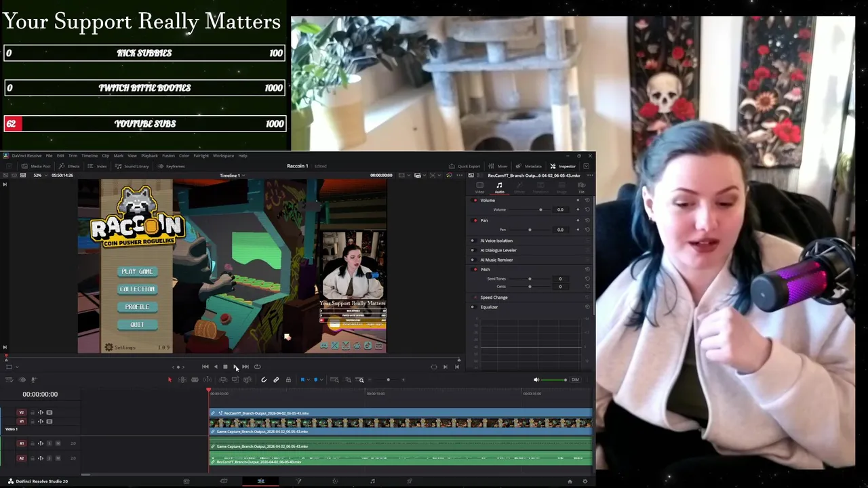Toggle the Pan section enable switch
The width and height of the screenshot is (868, 488).
[475, 220]
